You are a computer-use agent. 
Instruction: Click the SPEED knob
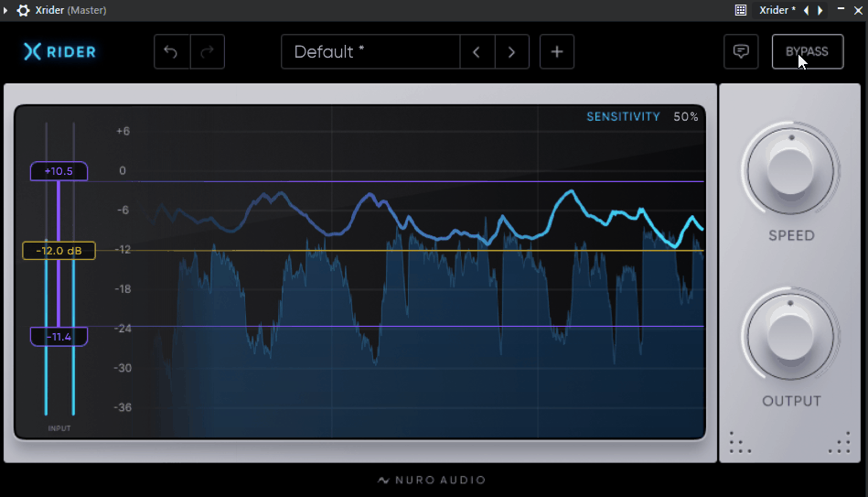pyautogui.click(x=790, y=170)
